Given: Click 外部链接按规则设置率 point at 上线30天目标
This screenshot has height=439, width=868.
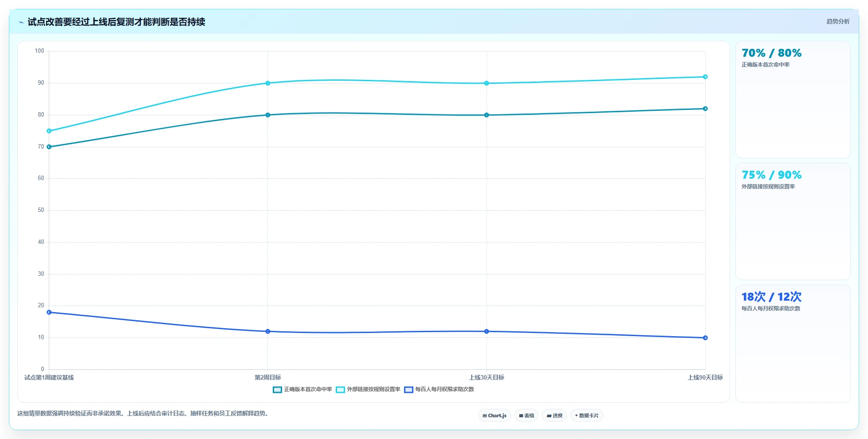Looking at the screenshot, I should pyautogui.click(x=487, y=83).
